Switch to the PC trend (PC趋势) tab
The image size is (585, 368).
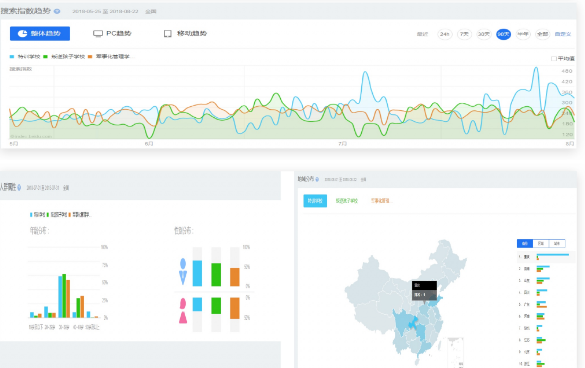click(x=112, y=34)
